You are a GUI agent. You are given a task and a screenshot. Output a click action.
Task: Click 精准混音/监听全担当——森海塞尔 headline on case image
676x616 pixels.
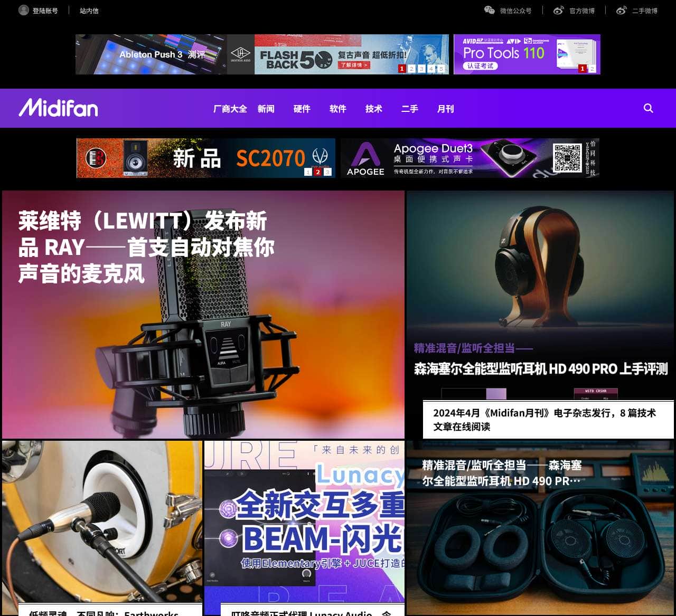point(502,473)
